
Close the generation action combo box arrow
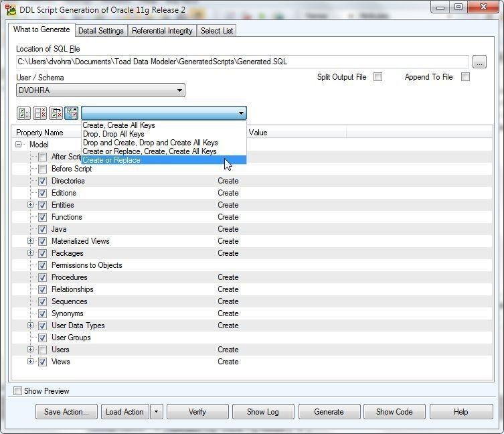tap(241, 113)
